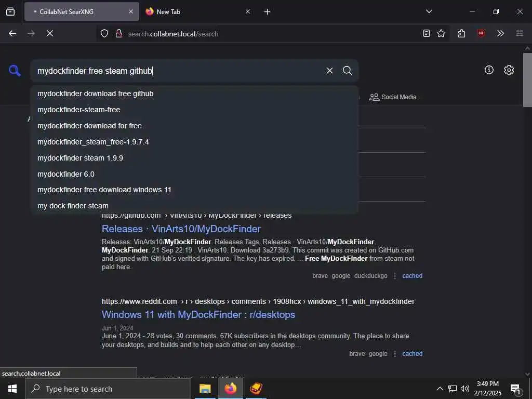Open the SearXNG about info icon
Viewport: 532px width, 399px height.
(489, 70)
